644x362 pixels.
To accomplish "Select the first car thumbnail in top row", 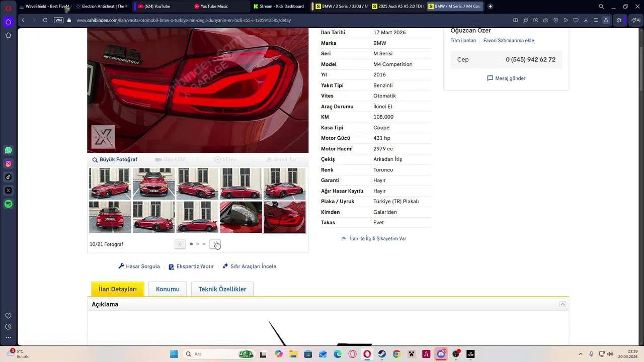I will (x=110, y=184).
